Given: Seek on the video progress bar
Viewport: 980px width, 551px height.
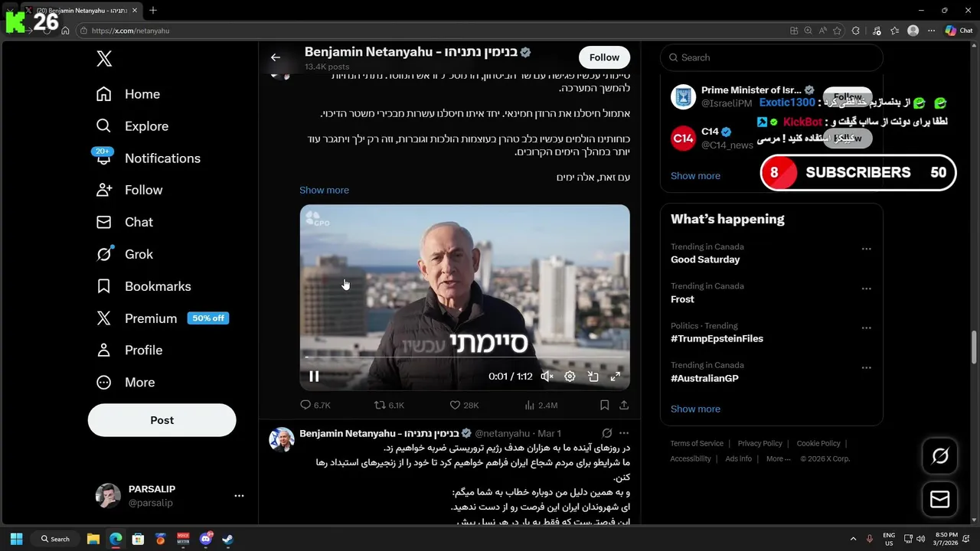Looking at the screenshot, I should coord(465,357).
